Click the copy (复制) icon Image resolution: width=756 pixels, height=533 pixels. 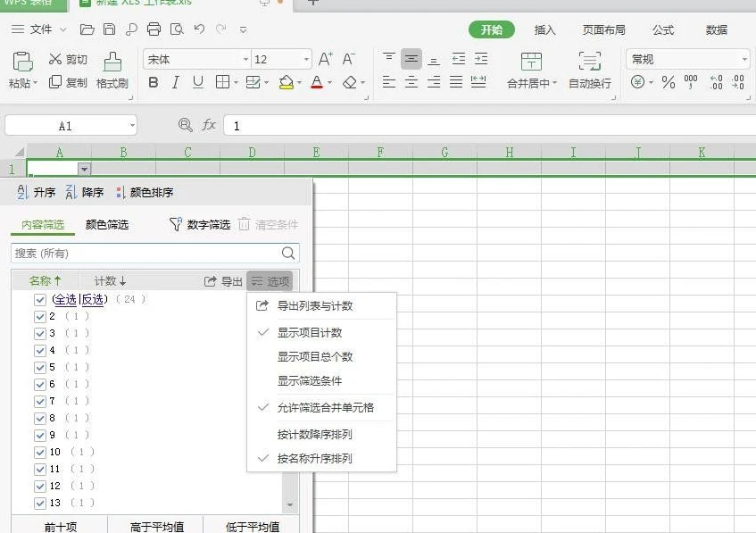point(55,82)
